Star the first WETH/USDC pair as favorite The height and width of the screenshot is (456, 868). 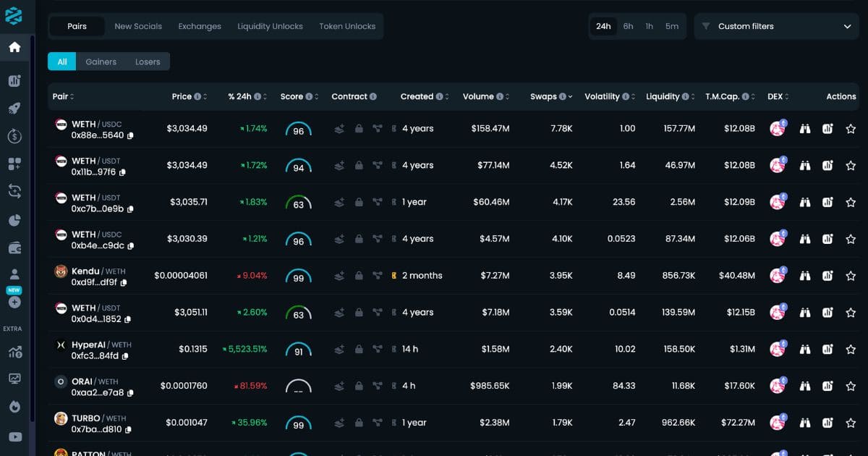(x=851, y=129)
